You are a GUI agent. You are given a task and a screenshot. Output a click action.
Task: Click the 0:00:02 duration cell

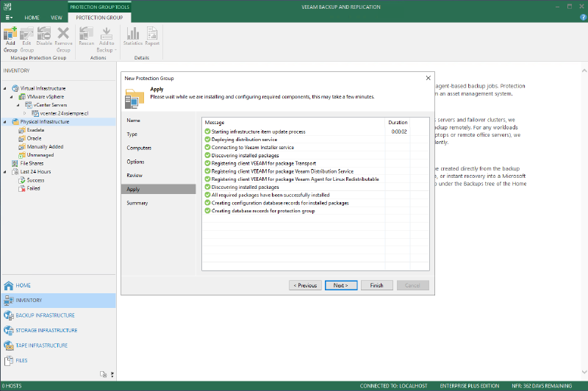tap(399, 132)
